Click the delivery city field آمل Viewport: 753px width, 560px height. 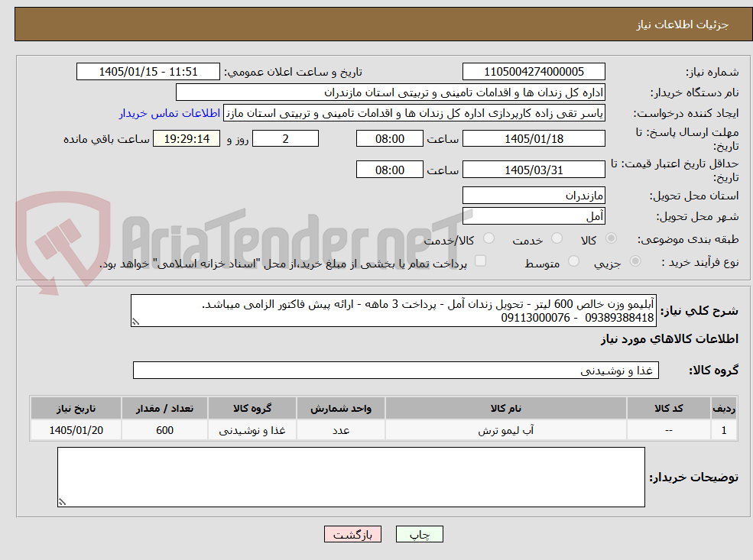point(534,216)
